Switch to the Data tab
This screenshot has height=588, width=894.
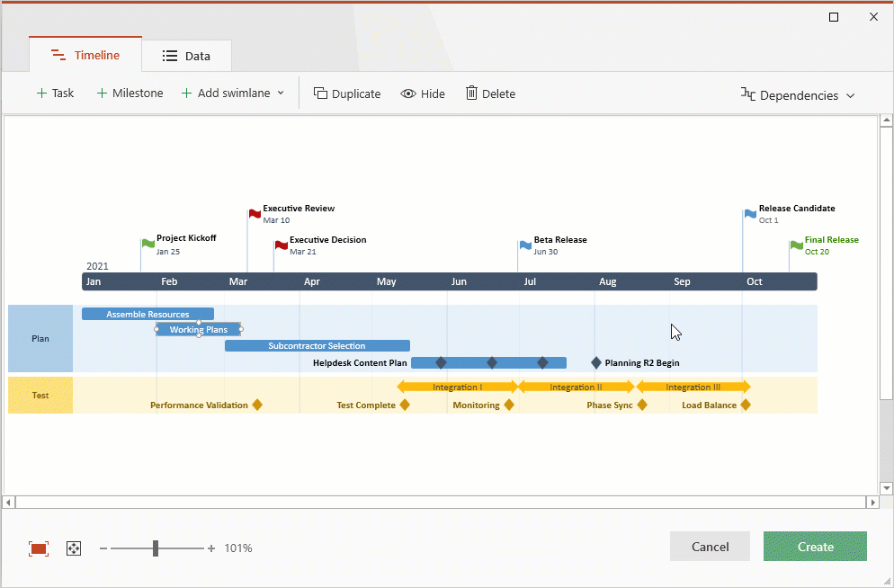186,55
